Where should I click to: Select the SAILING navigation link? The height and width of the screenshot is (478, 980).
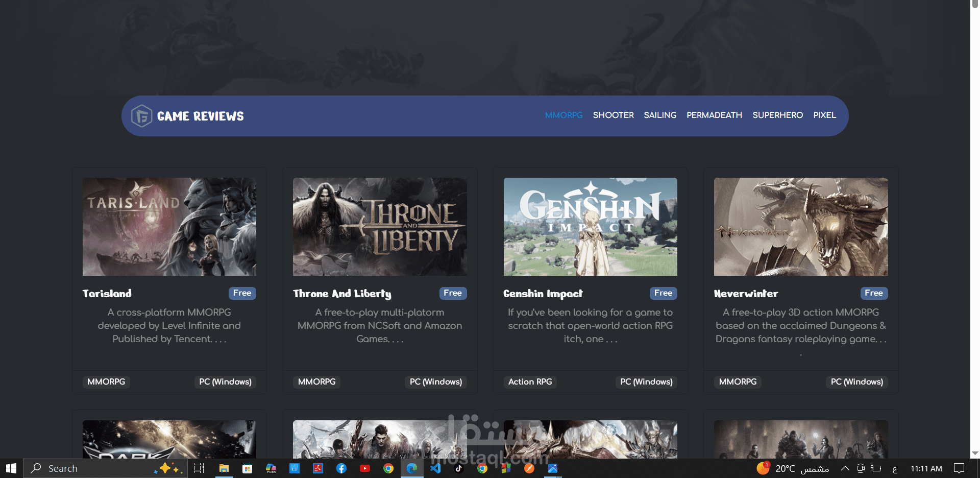[x=660, y=115]
